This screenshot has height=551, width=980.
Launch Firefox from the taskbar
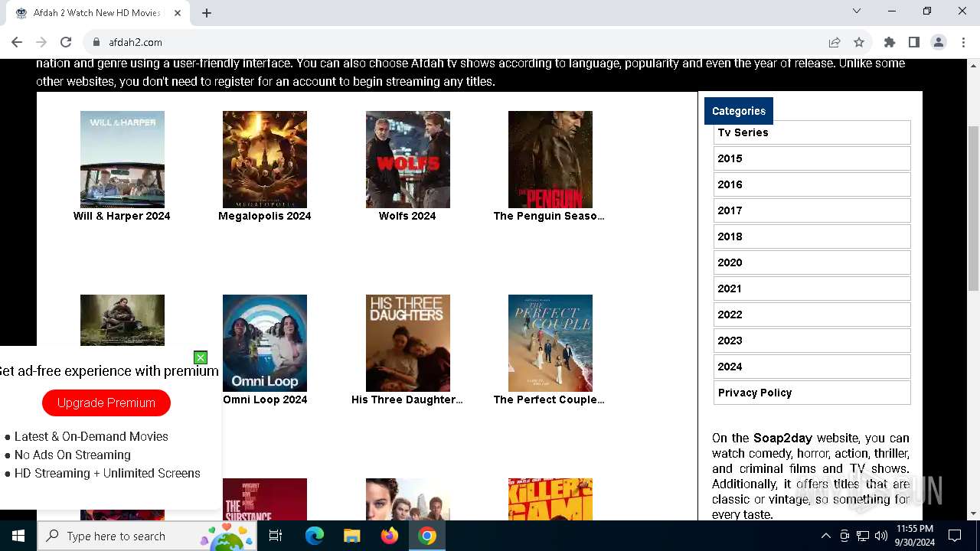pyautogui.click(x=389, y=536)
